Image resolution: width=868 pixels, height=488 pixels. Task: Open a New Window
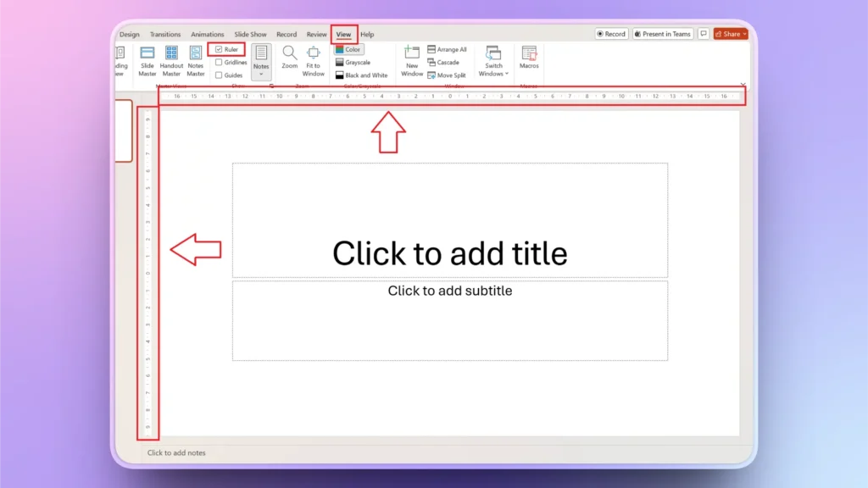[x=412, y=61]
